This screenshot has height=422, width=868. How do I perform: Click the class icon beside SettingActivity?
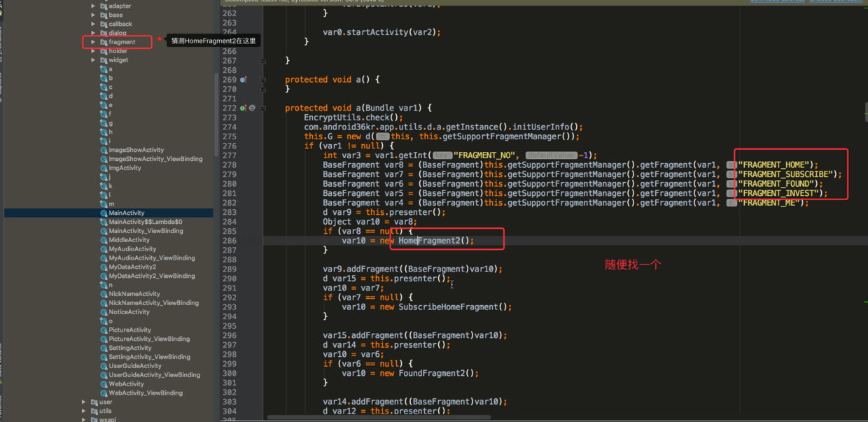click(x=104, y=348)
